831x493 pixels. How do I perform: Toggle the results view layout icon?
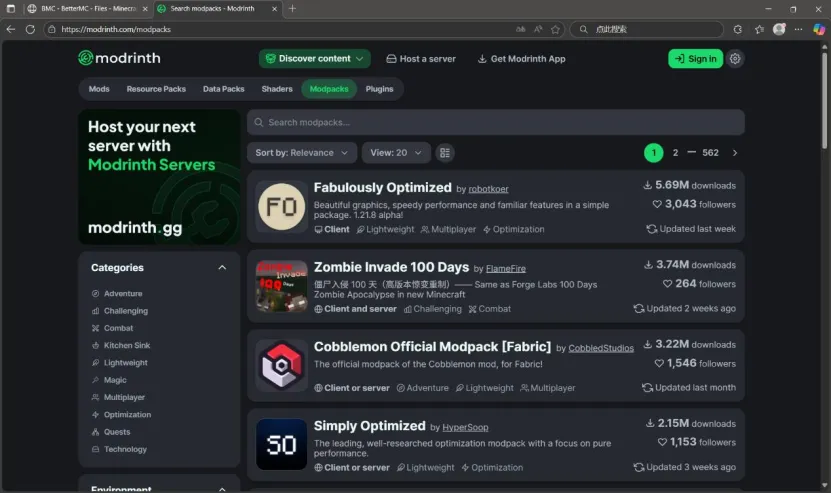coord(445,153)
